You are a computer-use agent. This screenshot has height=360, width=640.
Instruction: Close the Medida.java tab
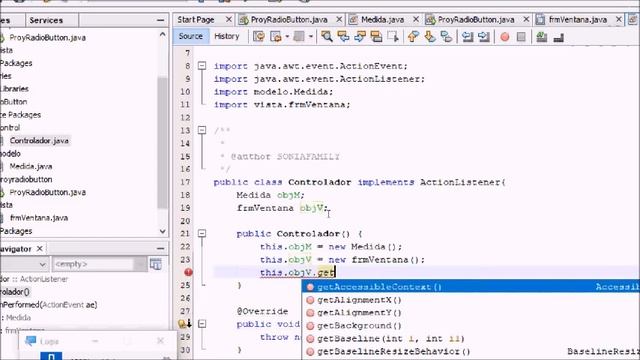[416, 19]
